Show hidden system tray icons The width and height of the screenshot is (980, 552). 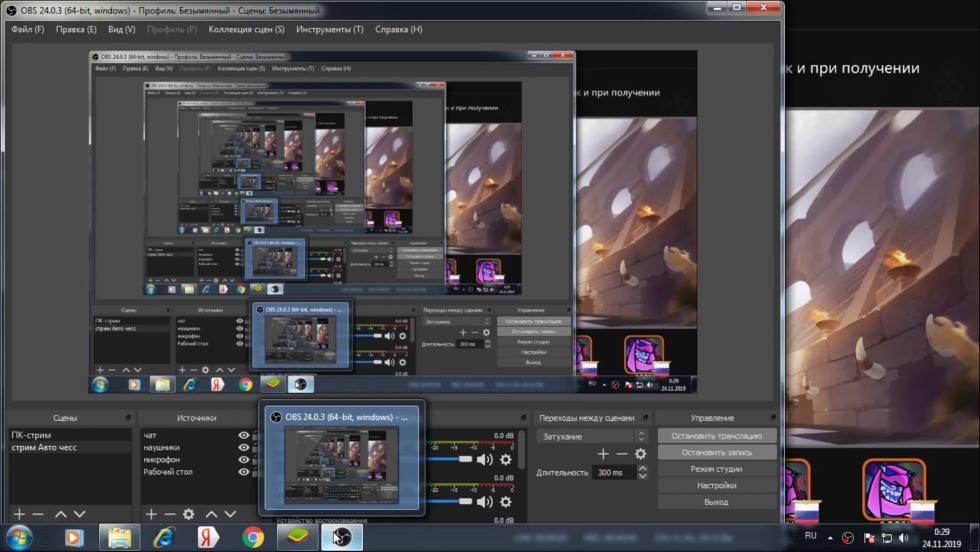pyautogui.click(x=829, y=538)
